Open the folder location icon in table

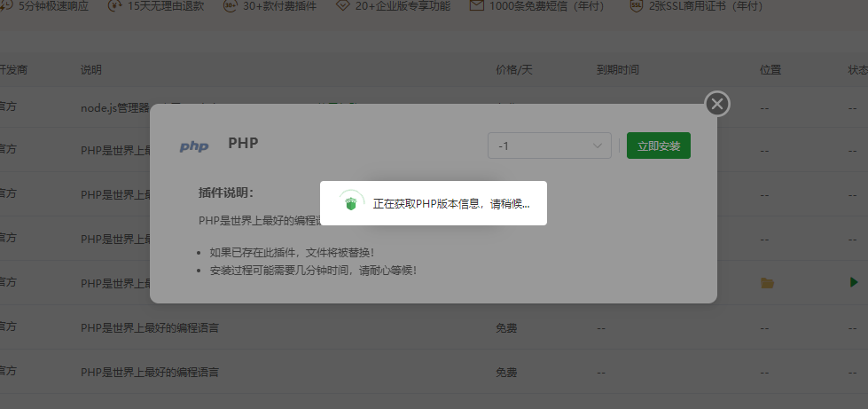(767, 283)
